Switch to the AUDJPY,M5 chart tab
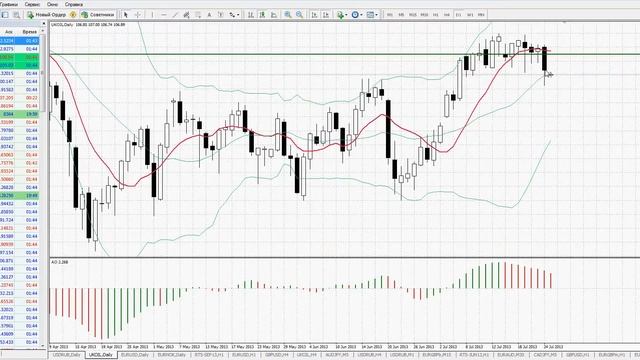Image resolution: width=640 pixels, height=360 pixels. [338, 355]
